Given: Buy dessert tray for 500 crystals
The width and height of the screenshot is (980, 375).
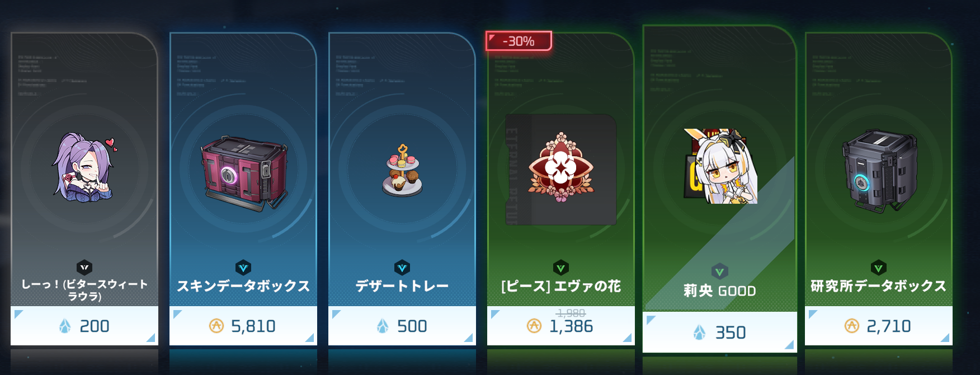Looking at the screenshot, I should point(402,326).
